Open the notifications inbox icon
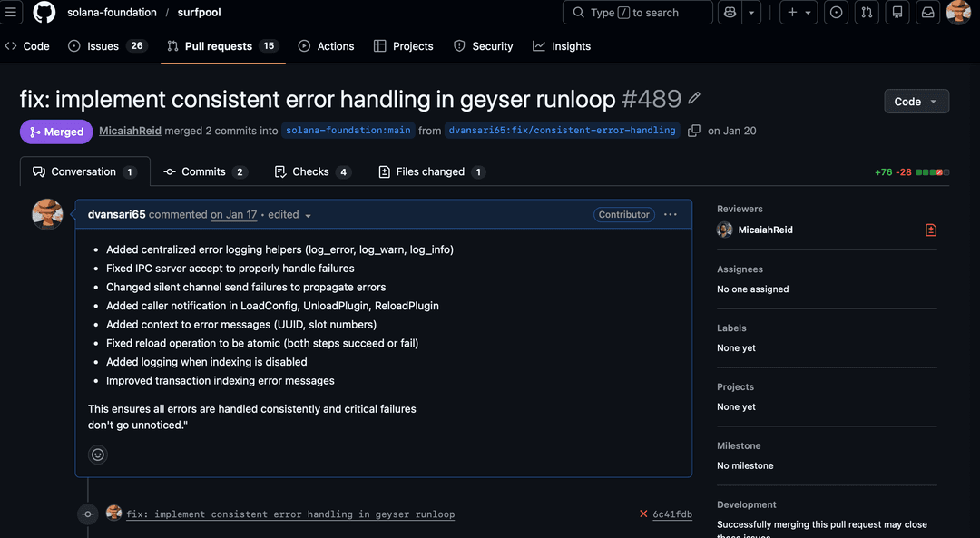 pos(927,13)
